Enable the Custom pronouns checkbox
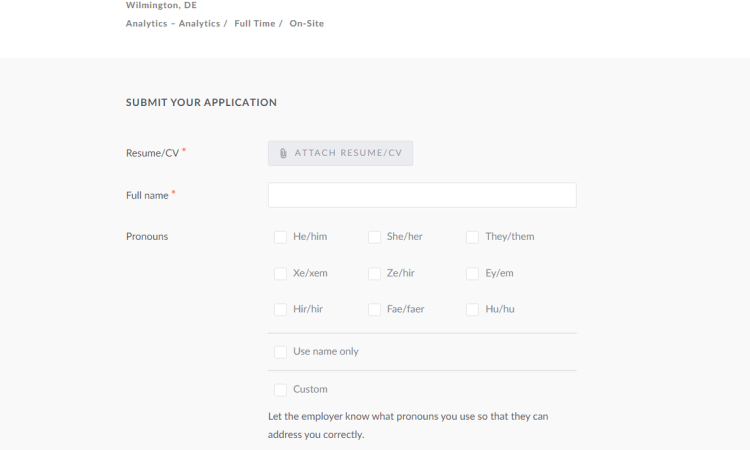Viewport: 750px width, 450px height. [x=280, y=390]
